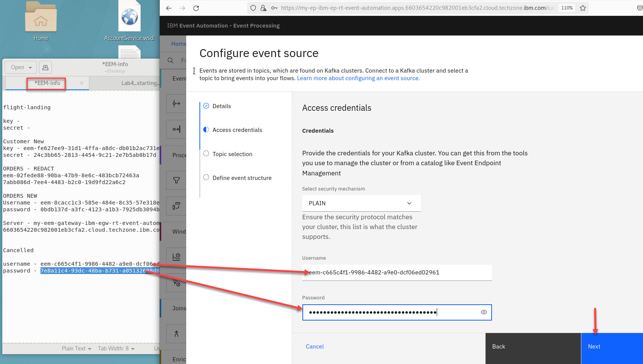Expand the Open button dropdown in editor
643x364 pixels.
[x=30, y=68]
